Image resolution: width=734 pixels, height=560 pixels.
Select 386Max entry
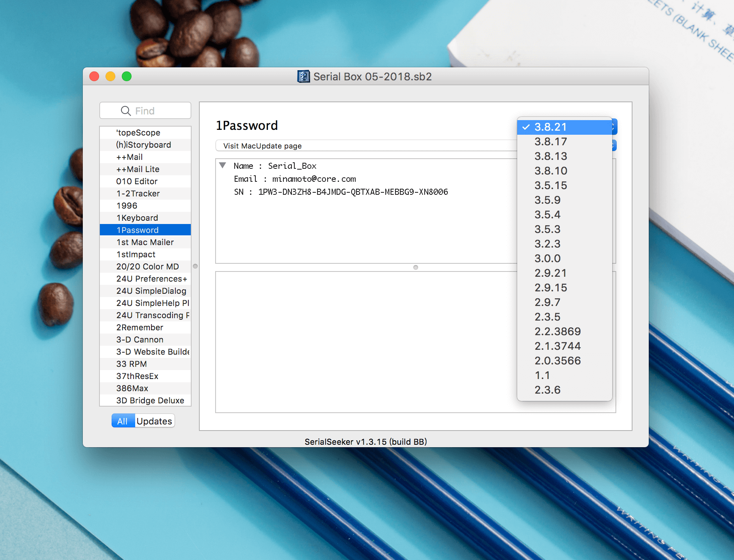coord(145,388)
